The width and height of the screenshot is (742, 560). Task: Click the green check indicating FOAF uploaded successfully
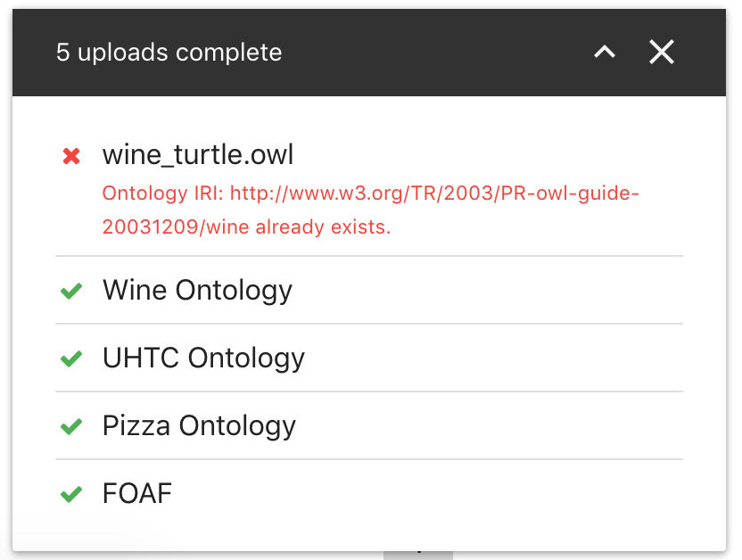[71, 493]
